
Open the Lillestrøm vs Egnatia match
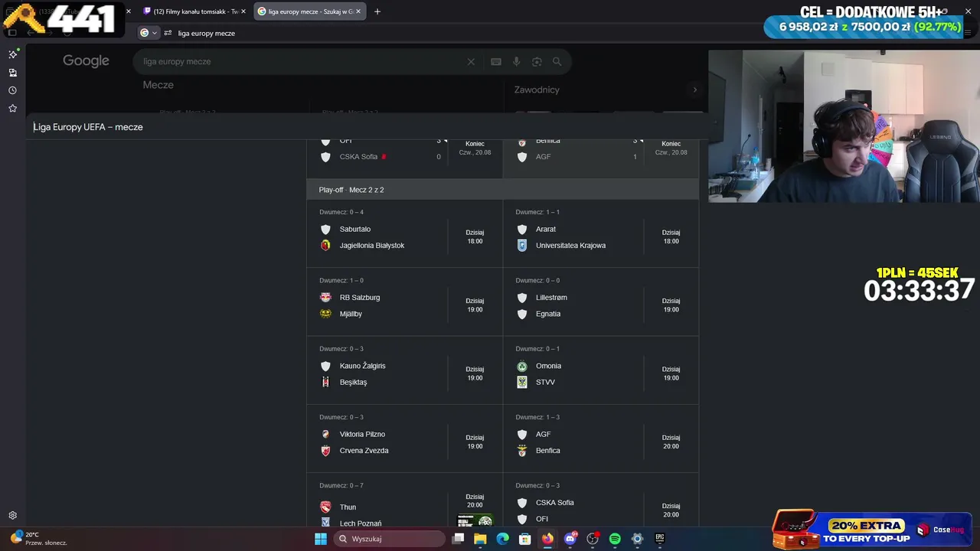click(601, 302)
